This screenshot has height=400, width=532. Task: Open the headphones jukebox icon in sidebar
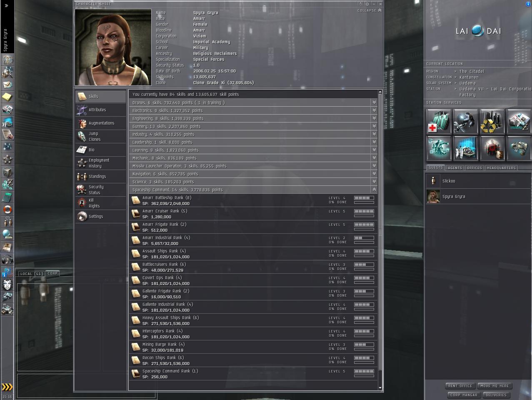coord(7,260)
